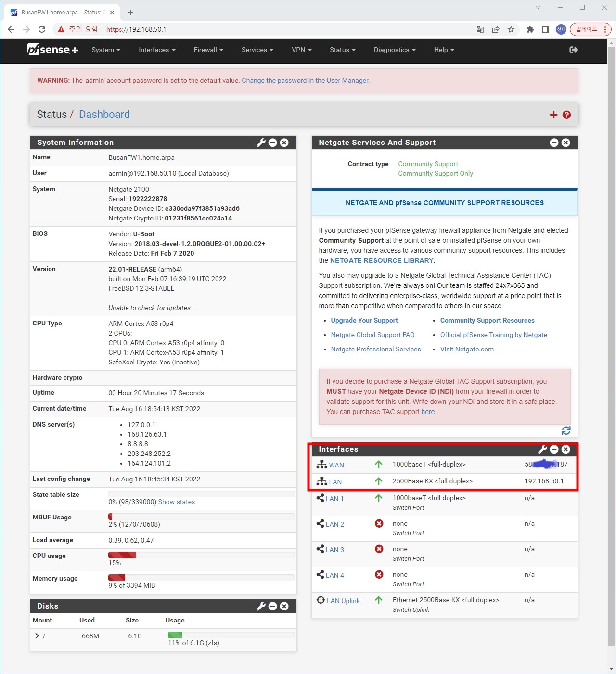
Task: Click Change the password in User Manager link
Action: (305, 80)
